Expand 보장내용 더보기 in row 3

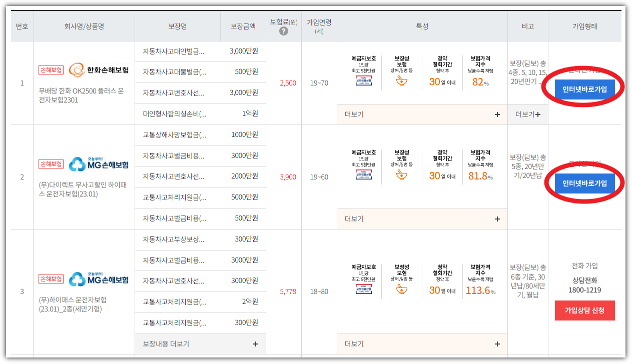[200, 344]
